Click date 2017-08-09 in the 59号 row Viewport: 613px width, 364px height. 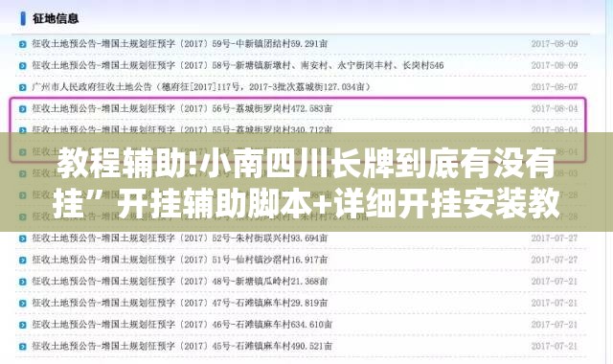[x=555, y=44]
